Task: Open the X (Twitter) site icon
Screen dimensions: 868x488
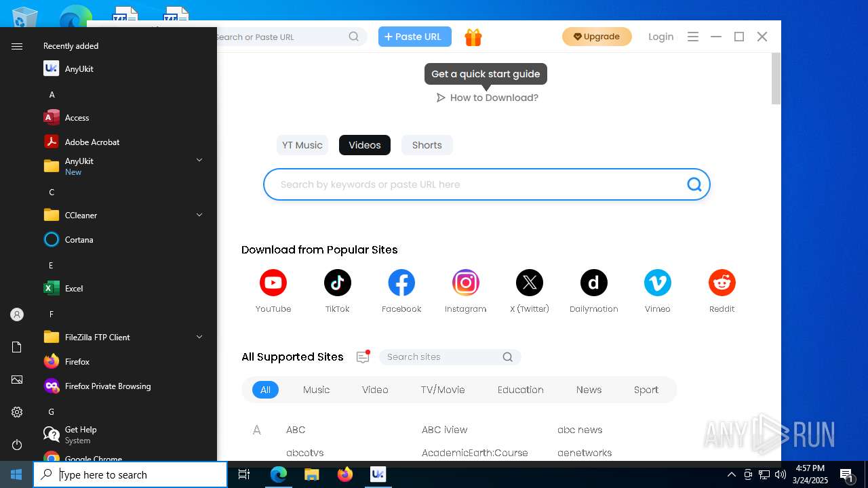Action: click(530, 283)
